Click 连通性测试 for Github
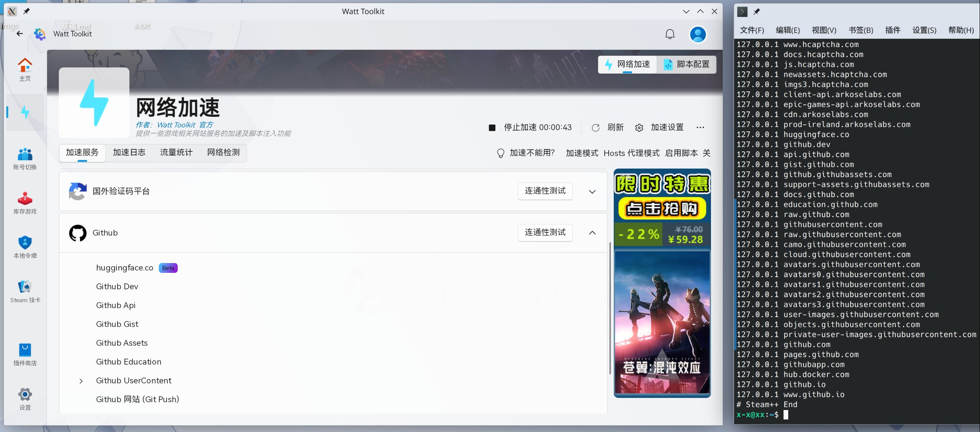Viewport: 980px width, 432px height. tap(545, 232)
